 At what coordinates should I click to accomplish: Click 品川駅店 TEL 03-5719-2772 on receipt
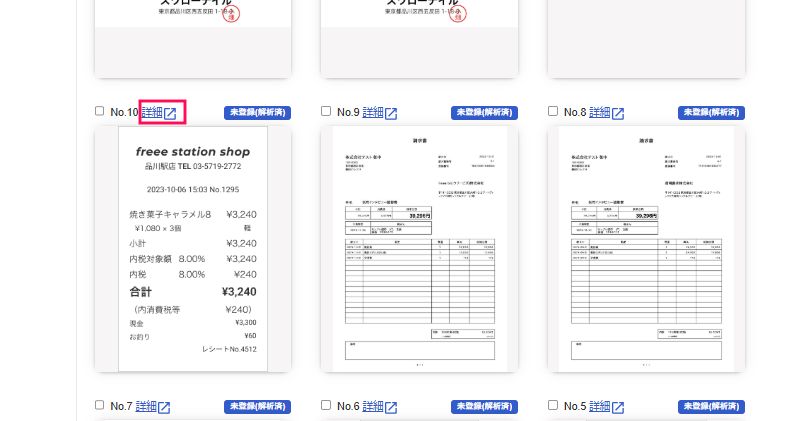(193, 167)
